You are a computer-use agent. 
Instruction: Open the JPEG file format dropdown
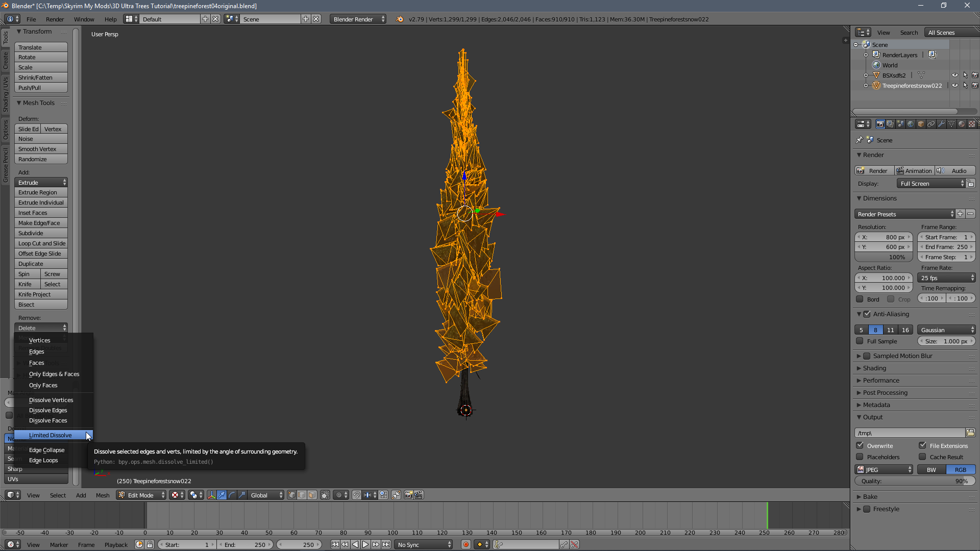884,469
